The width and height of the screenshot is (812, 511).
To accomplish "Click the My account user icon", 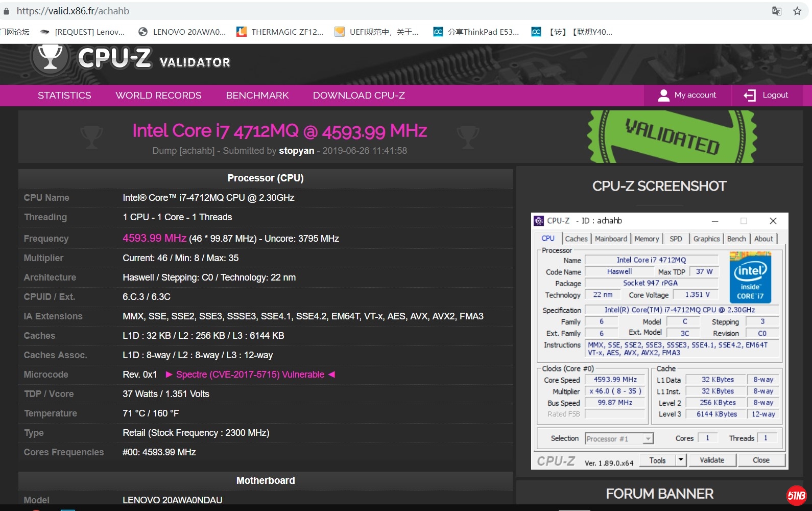I will pyautogui.click(x=663, y=96).
